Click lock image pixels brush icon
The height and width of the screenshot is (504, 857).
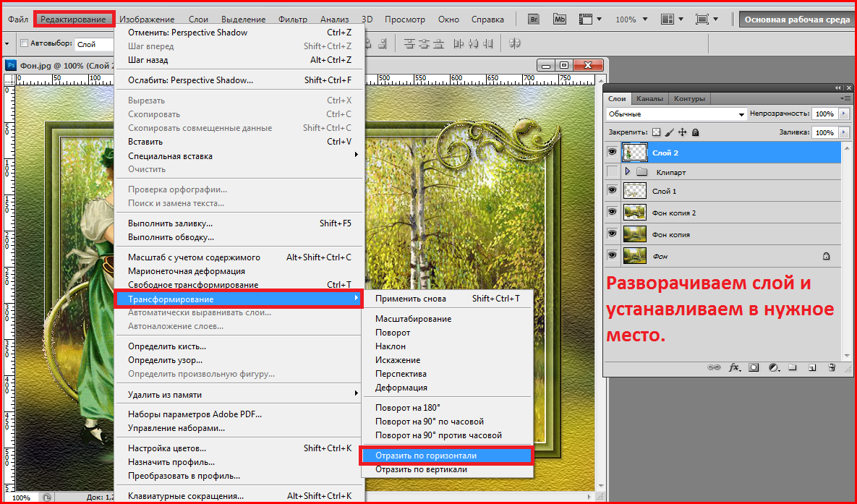(x=670, y=132)
